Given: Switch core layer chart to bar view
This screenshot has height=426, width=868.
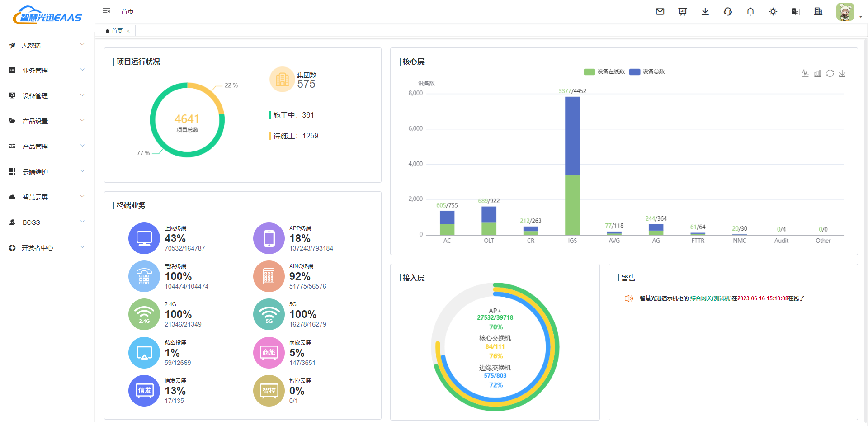Looking at the screenshot, I should (x=817, y=73).
